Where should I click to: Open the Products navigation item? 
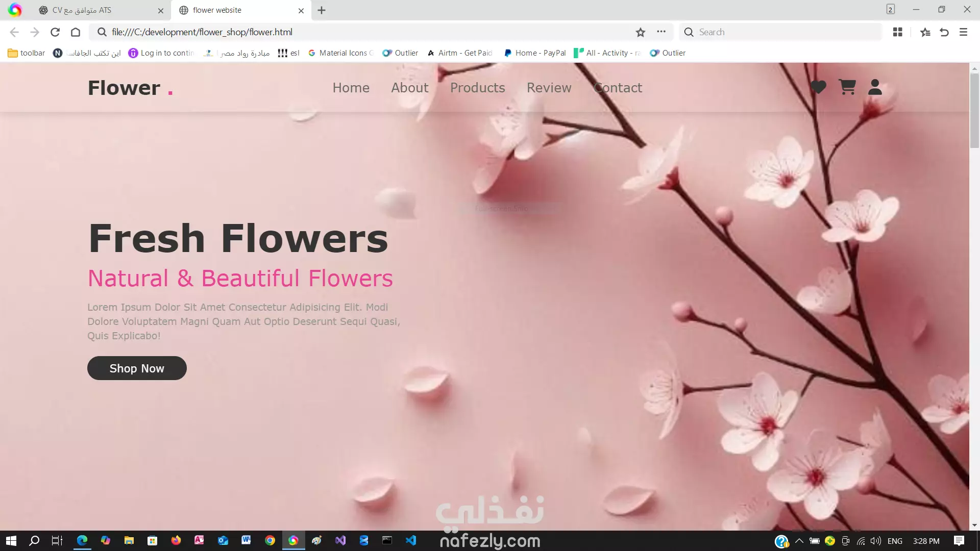[x=477, y=88]
